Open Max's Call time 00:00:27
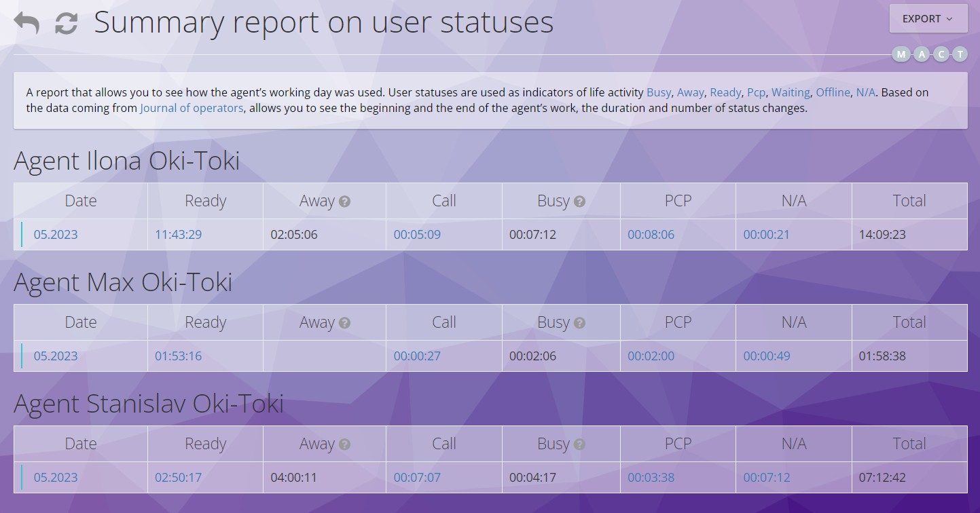 pyautogui.click(x=417, y=356)
